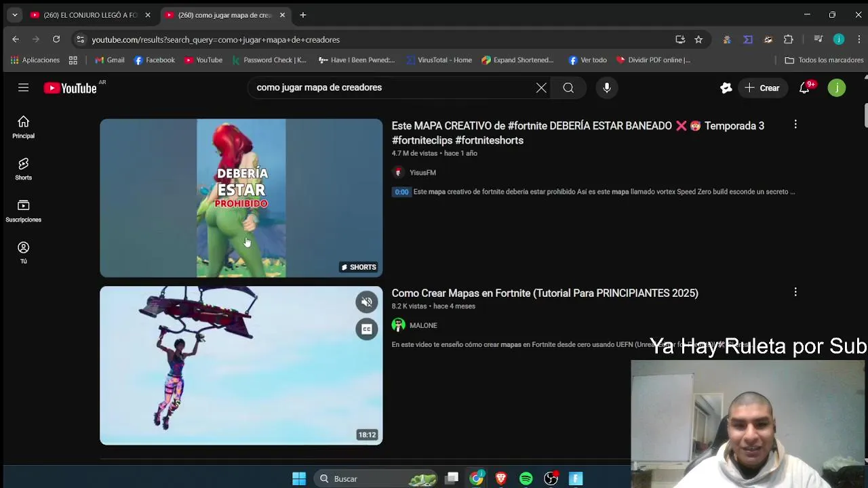The image size is (868, 488).
Task: Open Principal in the sidebar
Action: coord(23,127)
